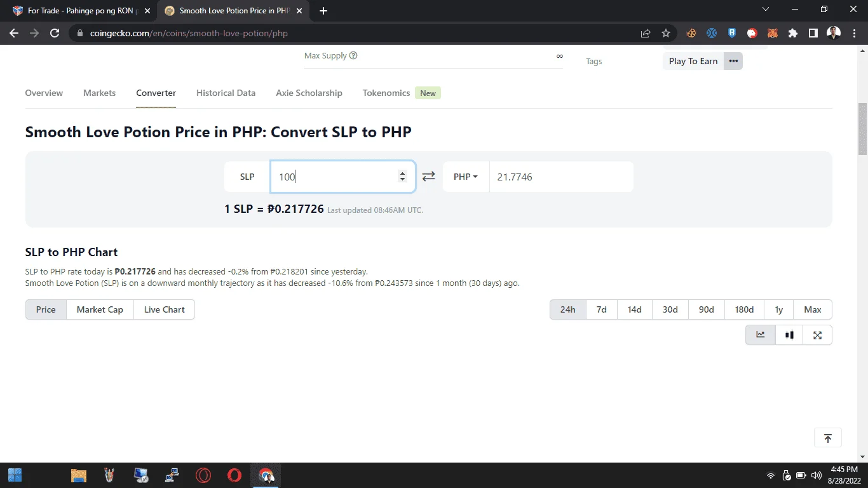Open the cookie extension icon
The height and width of the screenshot is (488, 868).
coord(691,33)
